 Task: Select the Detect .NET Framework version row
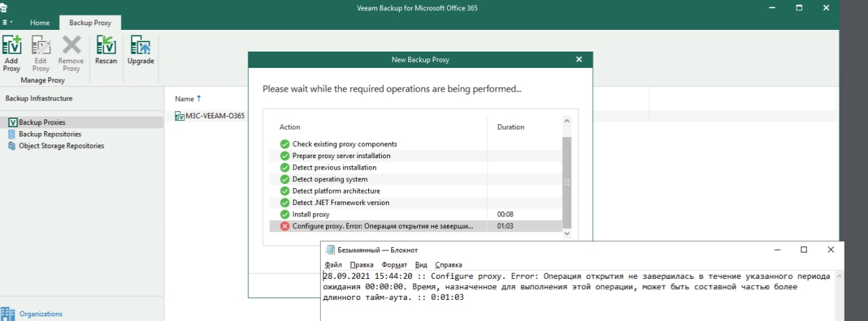416,202
